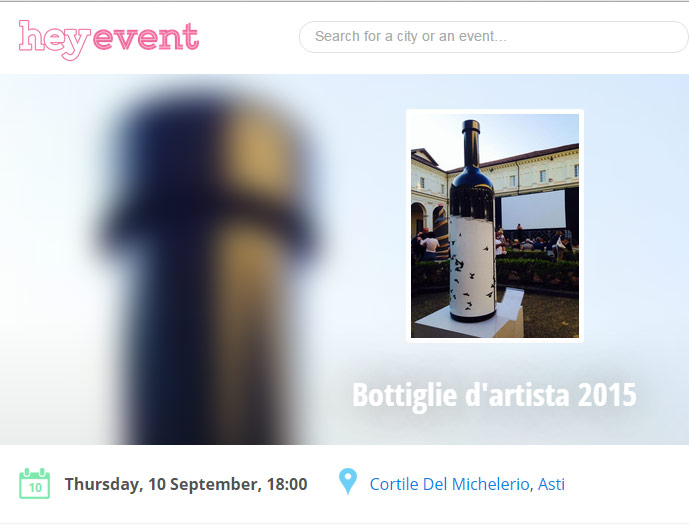Click the Bottiglie d'artista 2015 title
Image resolution: width=689 pixels, height=527 pixels.
494,395
